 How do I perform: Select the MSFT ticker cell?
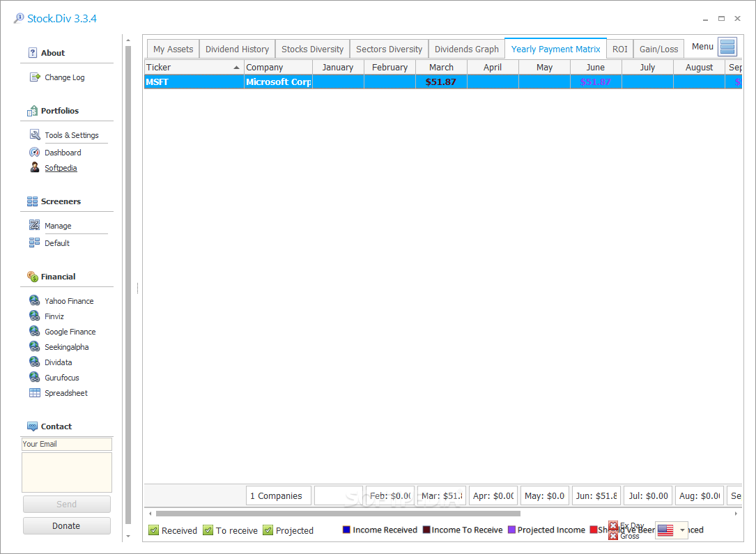point(194,82)
